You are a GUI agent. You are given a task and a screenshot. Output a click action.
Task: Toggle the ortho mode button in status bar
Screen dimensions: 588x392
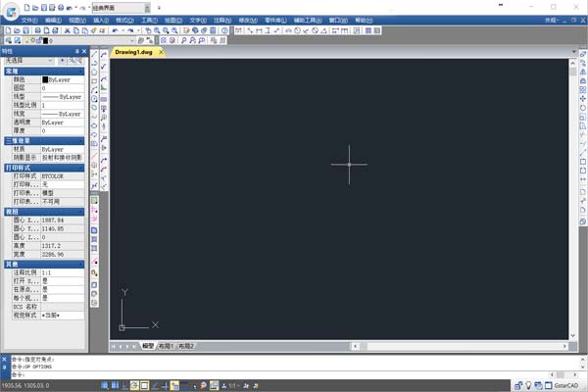(124, 386)
